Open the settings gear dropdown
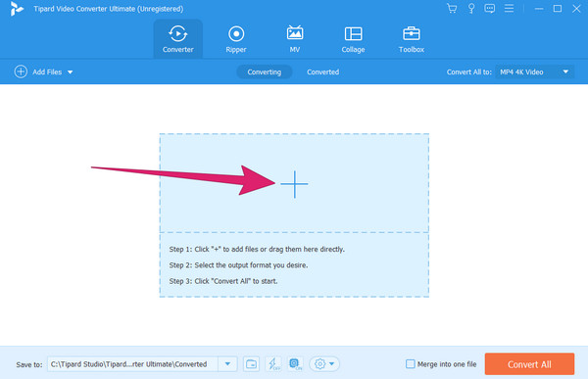This screenshot has height=379, width=588. 324,364
